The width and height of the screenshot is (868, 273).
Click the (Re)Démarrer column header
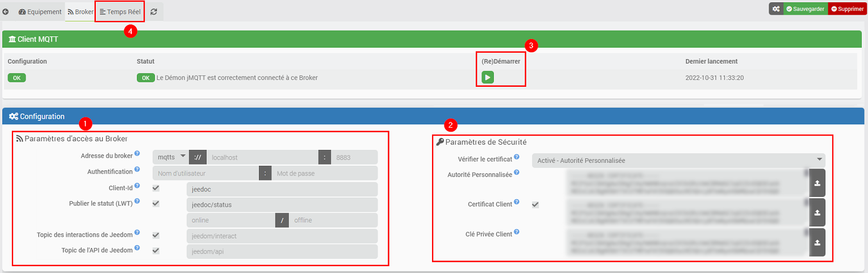[x=501, y=61]
